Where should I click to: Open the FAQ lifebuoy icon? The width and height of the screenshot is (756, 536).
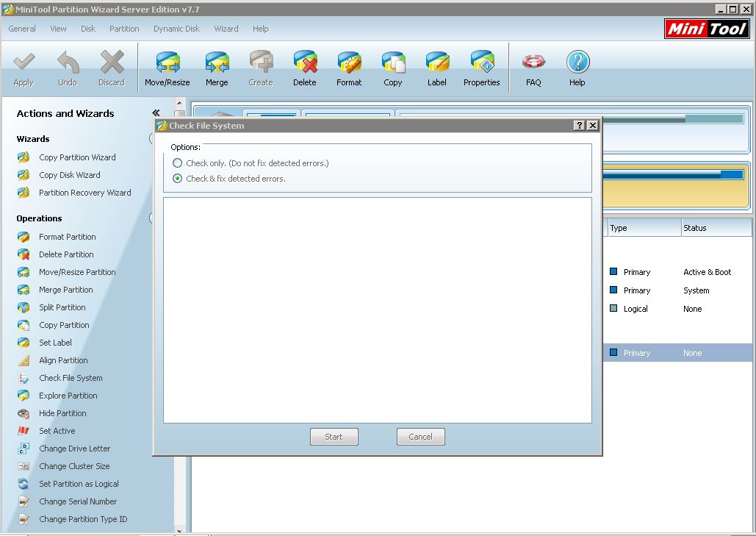533,62
